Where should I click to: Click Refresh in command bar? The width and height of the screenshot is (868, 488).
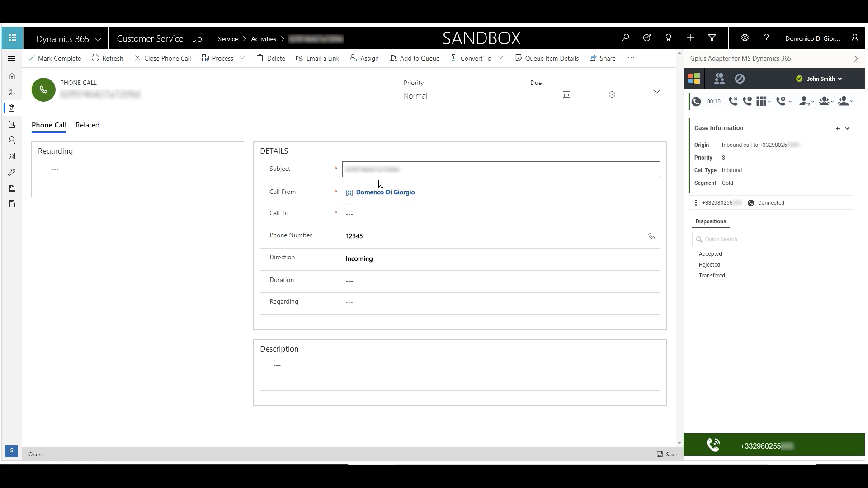tap(107, 58)
